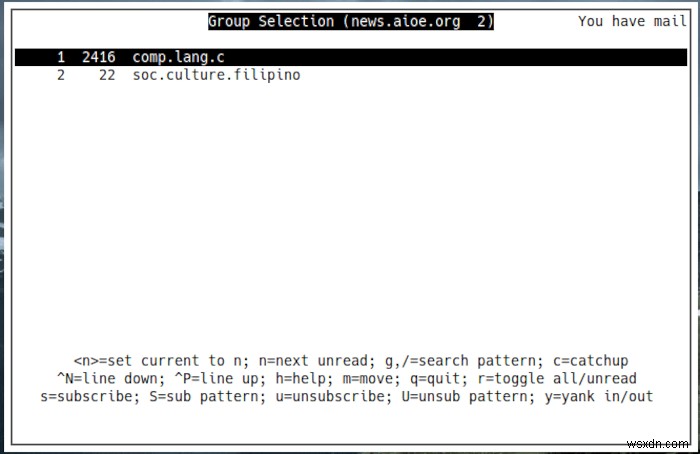Image resolution: width=700 pixels, height=454 pixels.
Task: Click the Group Selection title bar text
Action: (351, 21)
